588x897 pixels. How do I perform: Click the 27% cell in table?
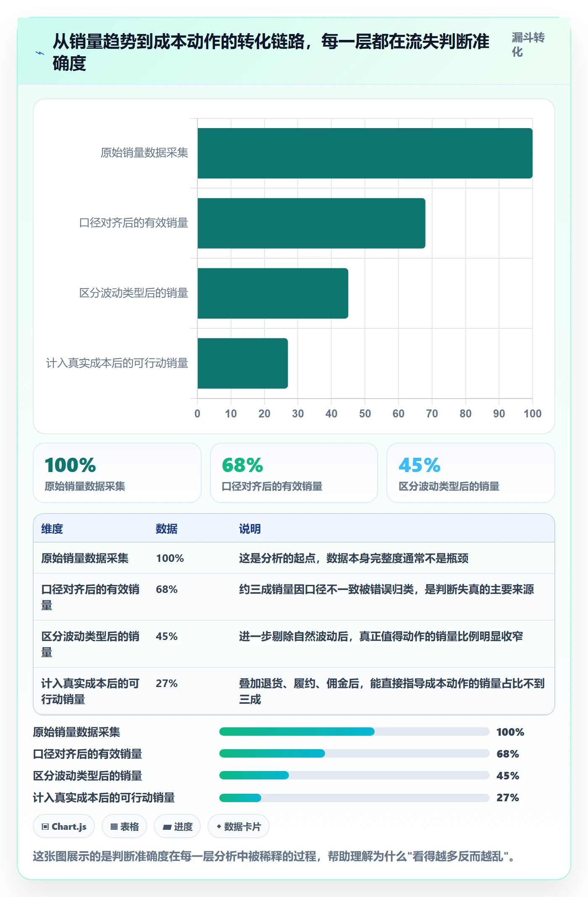[x=167, y=683]
